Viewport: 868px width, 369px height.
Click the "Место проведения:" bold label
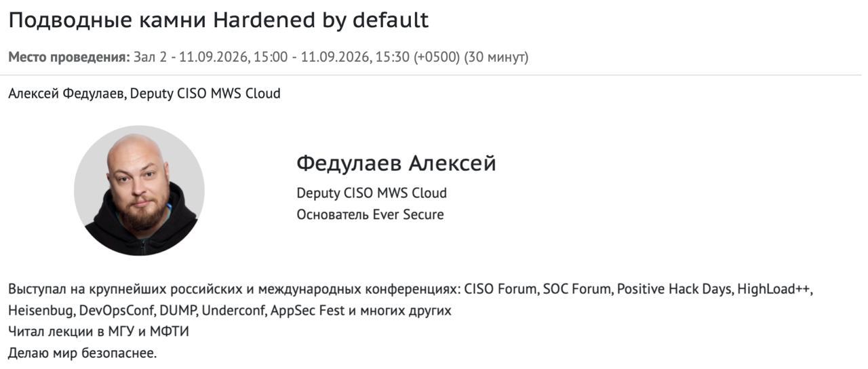pyautogui.click(x=68, y=57)
